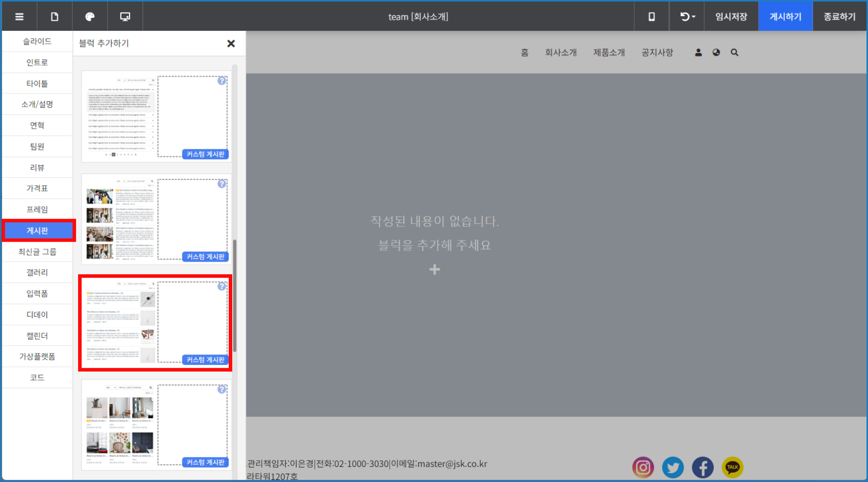The image size is (868, 482).
Task: Select the 게시판 category
Action: point(37,230)
